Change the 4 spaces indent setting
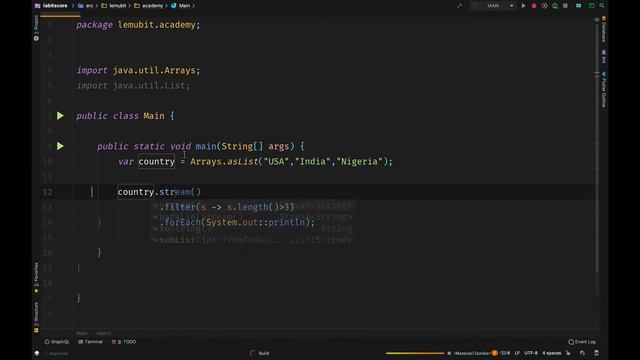This screenshot has height=360, width=640. [x=551, y=353]
